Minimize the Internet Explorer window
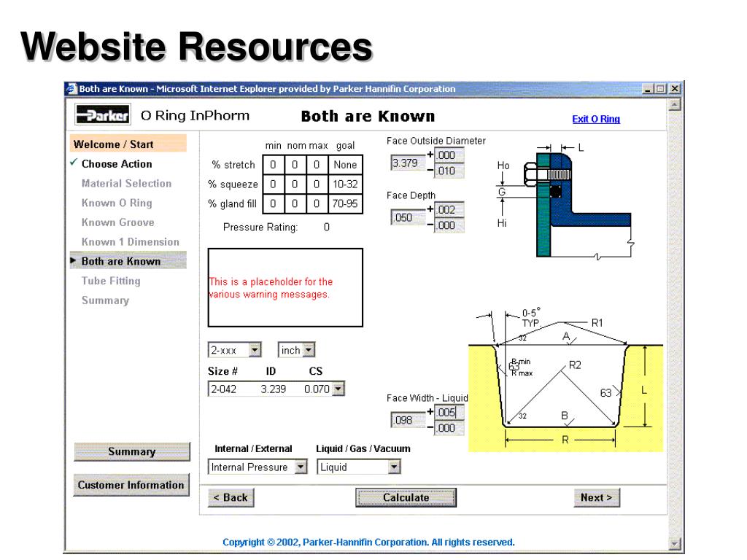747x560 pixels. click(x=648, y=88)
